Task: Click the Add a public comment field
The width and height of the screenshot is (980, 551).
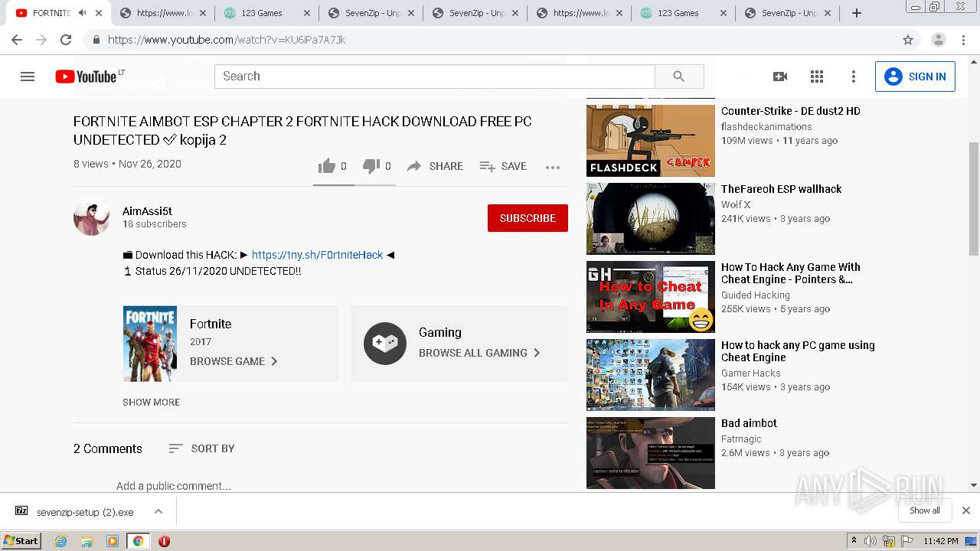Action: [174, 486]
